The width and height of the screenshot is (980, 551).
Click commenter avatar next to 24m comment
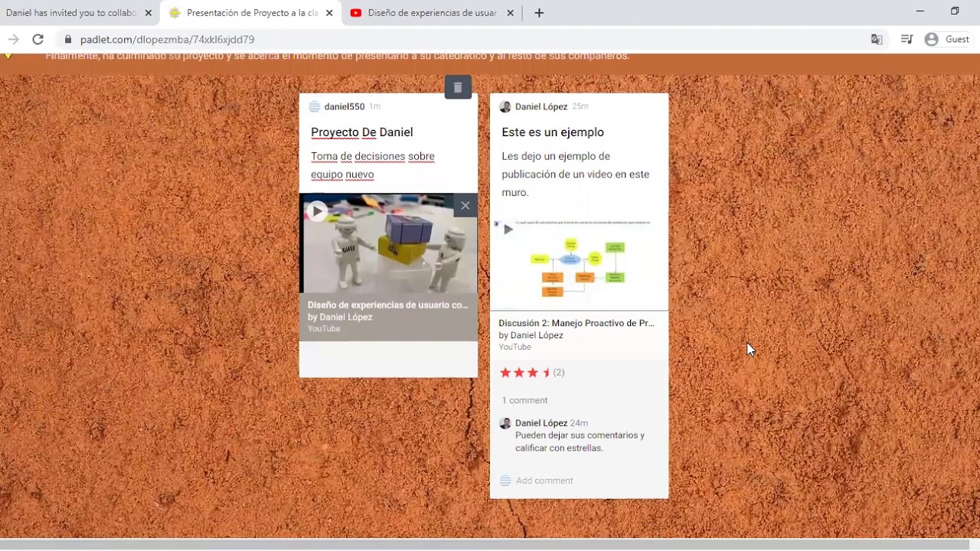click(x=505, y=423)
